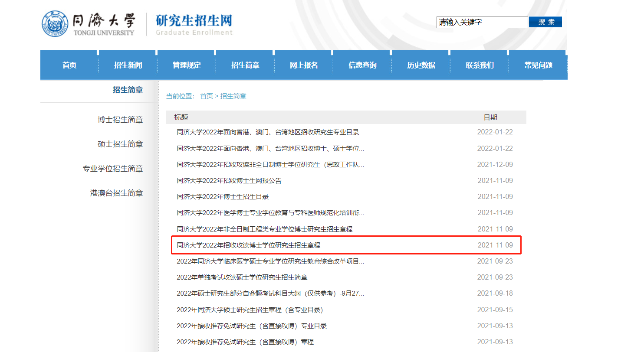The image size is (644, 352).
Task: Click the 标题 column header
Action: click(181, 117)
